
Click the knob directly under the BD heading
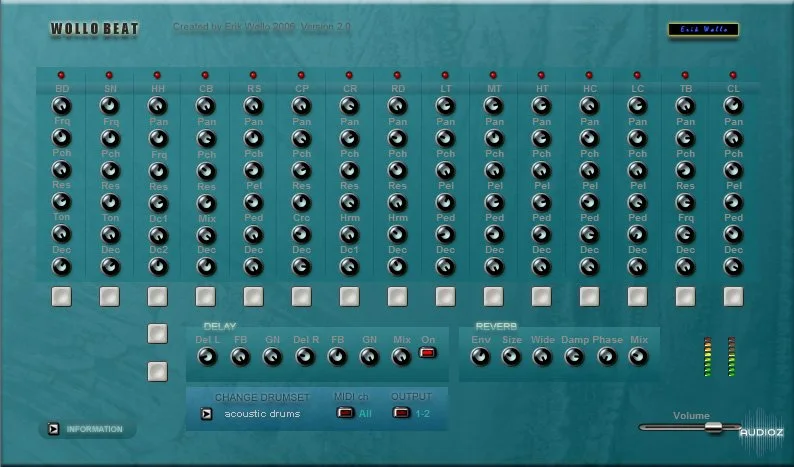pos(62,106)
